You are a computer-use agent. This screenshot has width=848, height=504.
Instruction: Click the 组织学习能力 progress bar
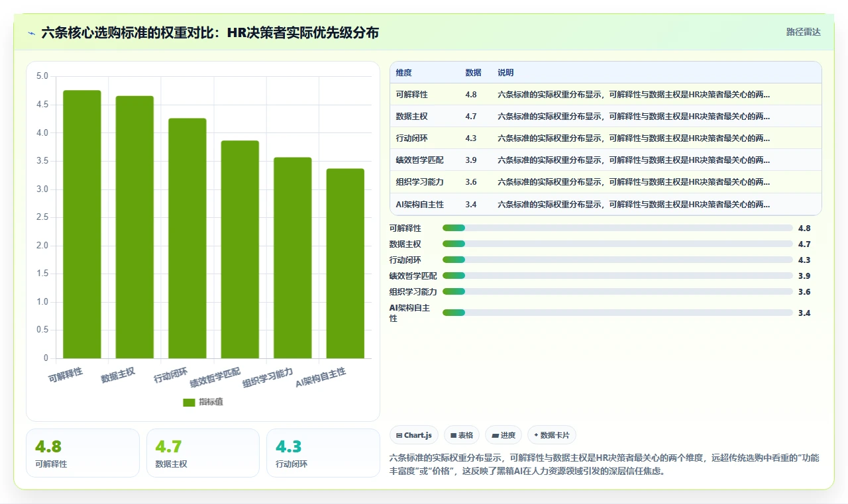pyautogui.click(x=617, y=291)
